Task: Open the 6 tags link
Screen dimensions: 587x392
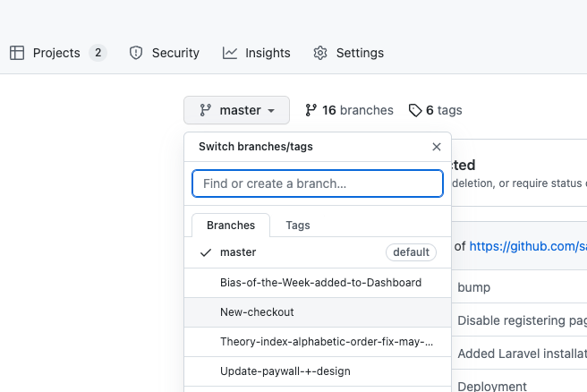Action: (x=436, y=110)
